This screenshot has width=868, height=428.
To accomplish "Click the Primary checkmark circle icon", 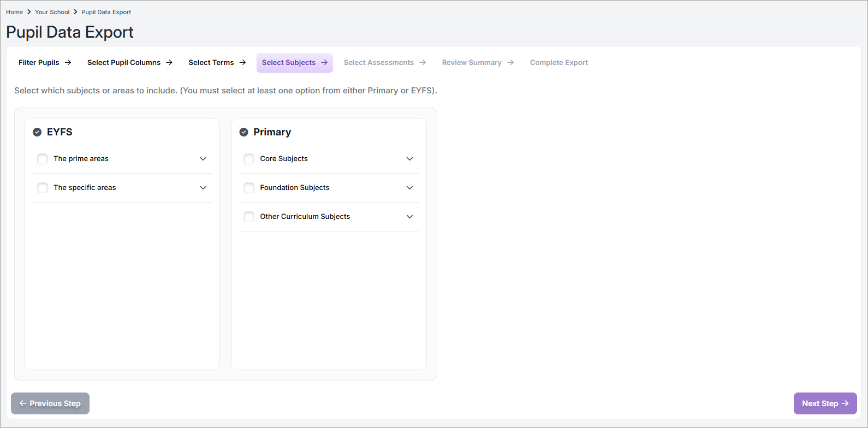I will click(244, 132).
